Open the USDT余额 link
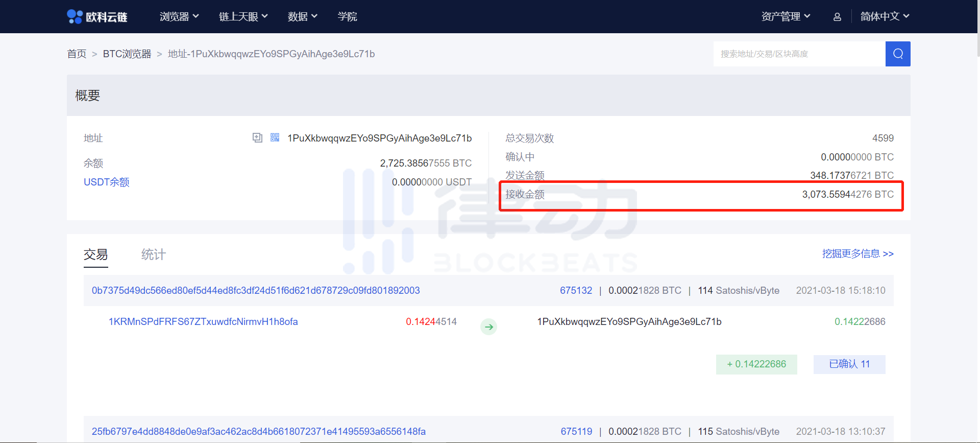Screen dimensions: 980x443 click(107, 182)
